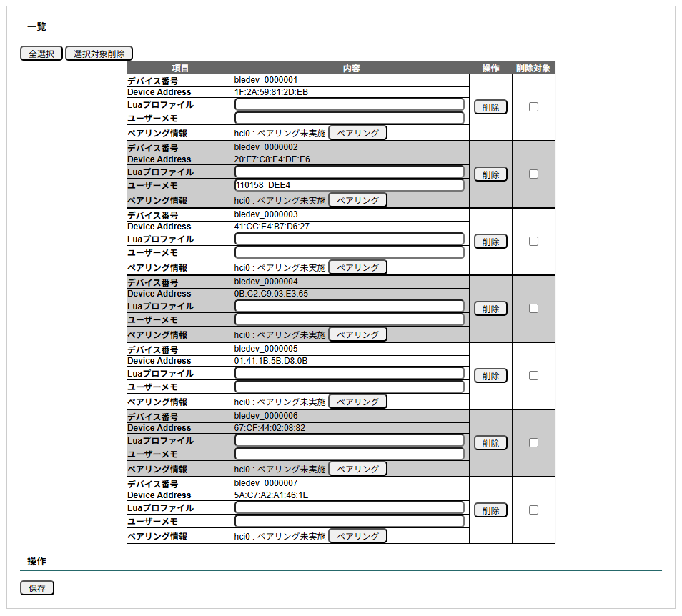Start ペアリング for bledev_0000006
682x616 pixels.
(357, 469)
